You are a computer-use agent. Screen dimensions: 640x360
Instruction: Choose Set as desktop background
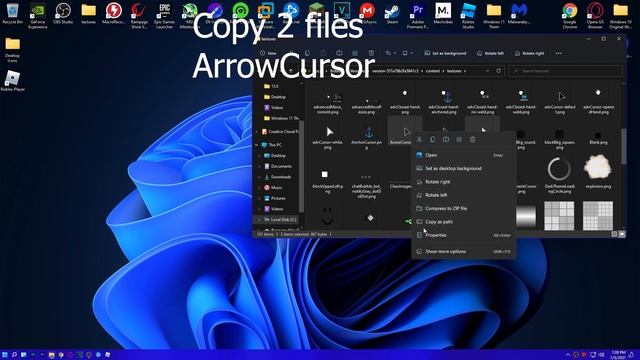(x=463, y=169)
